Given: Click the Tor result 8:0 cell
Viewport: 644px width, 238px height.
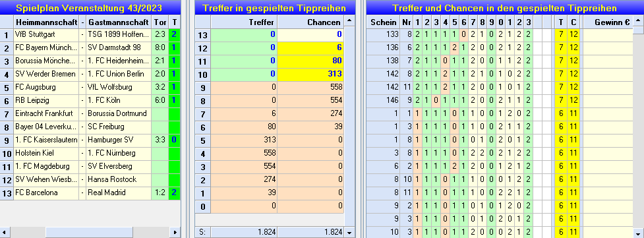Looking at the screenshot, I should click(x=160, y=48).
